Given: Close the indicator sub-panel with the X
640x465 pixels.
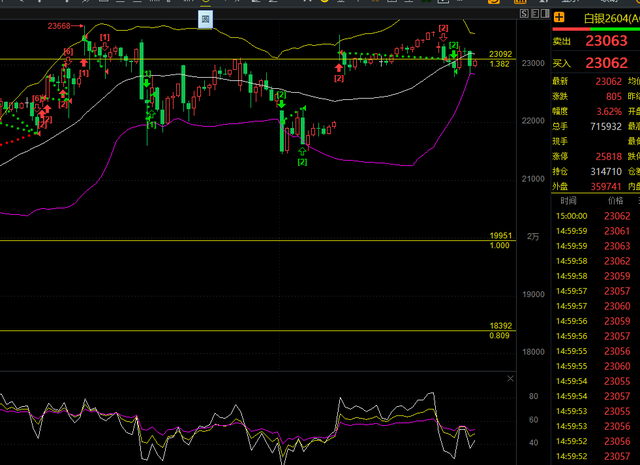Looking at the screenshot, I should click(x=510, y=378).
